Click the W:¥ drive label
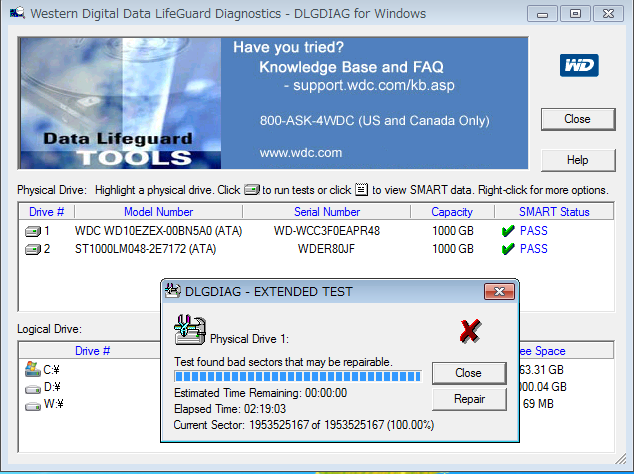Image resolution: width=634 pixels, height=474 pixels. coord(53,404)
